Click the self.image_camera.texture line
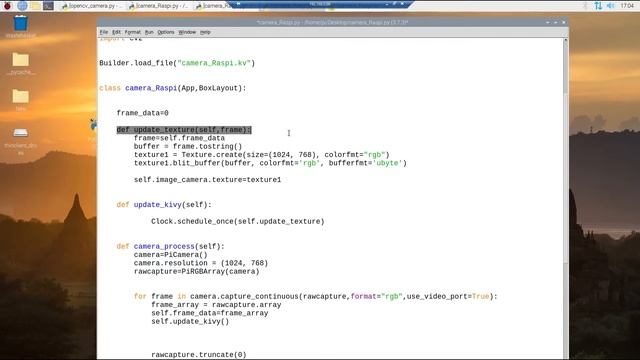 click(x=207, y=180)
